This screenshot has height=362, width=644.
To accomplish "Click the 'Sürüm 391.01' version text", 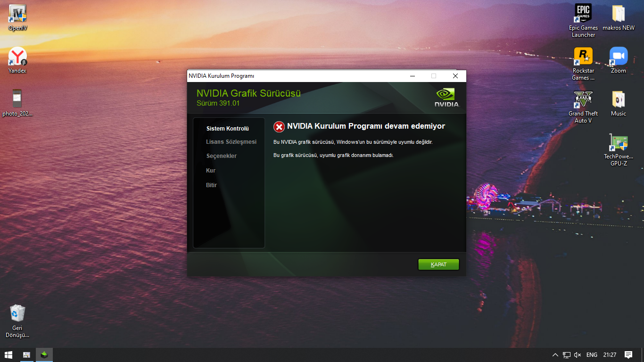I will pos(218,103).
